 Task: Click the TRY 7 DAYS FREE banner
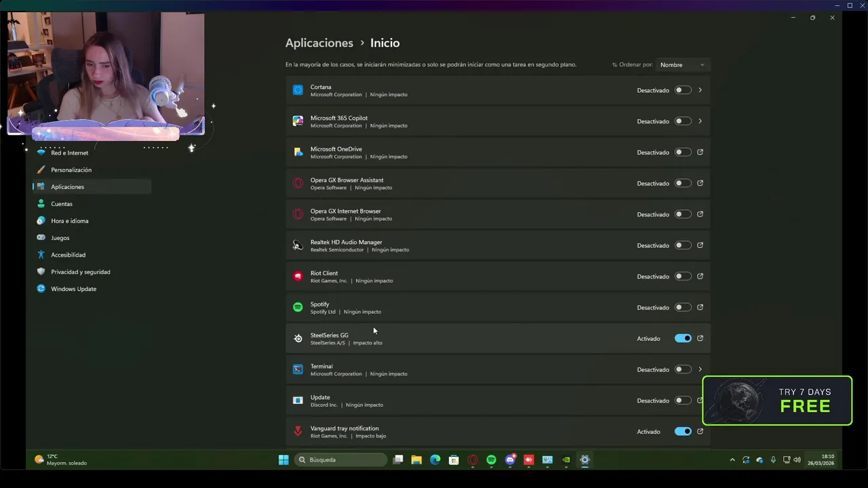coord(777,401)
